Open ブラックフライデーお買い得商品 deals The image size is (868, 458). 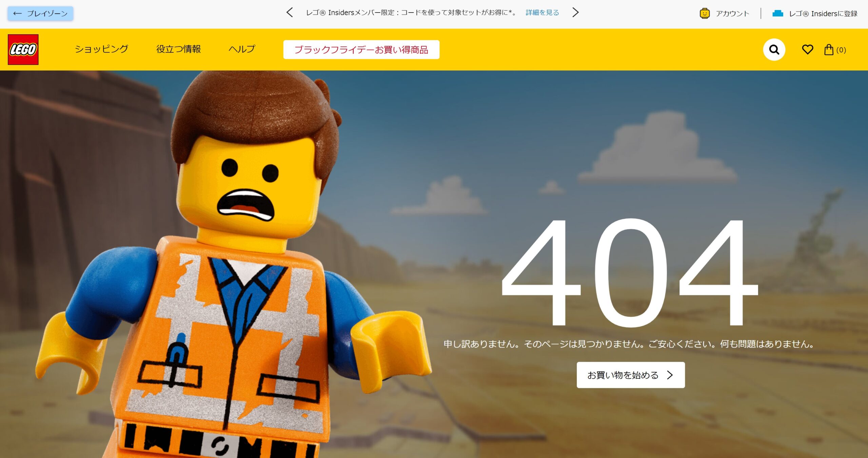(361, 49)
